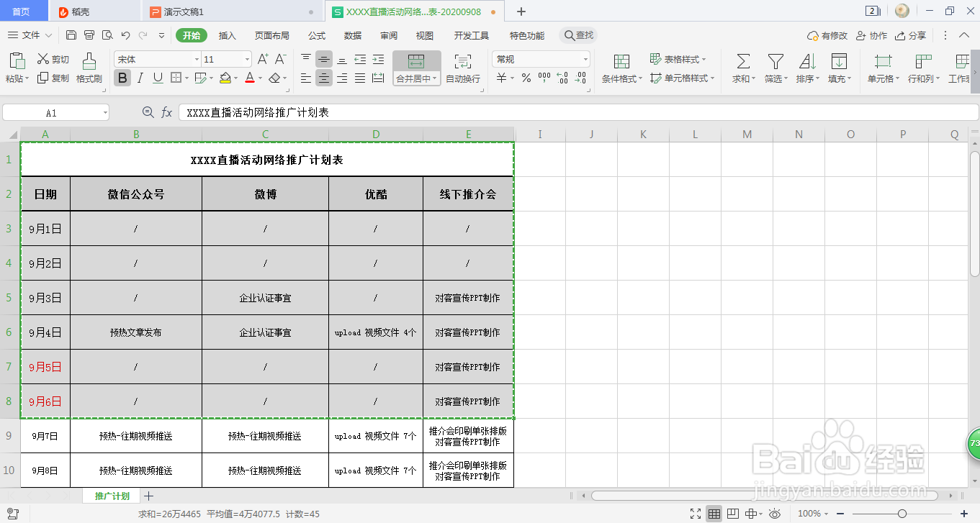Click the Paste (粘贴) clipboard icon
Image resolution: width=980 pixels, height=523 pixels.
click(x=17, y=61)
